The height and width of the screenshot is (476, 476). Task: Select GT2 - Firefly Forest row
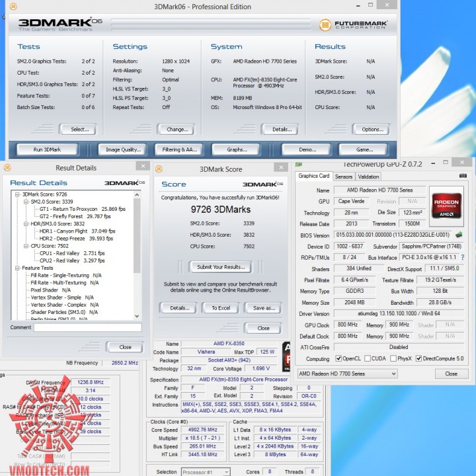75,216
